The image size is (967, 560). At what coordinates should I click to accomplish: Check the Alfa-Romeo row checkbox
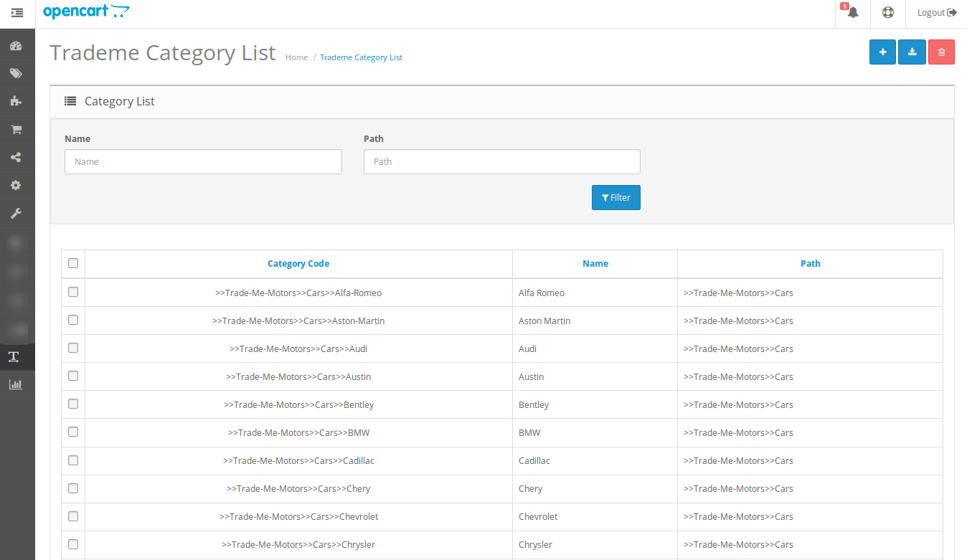pos(73,292)
